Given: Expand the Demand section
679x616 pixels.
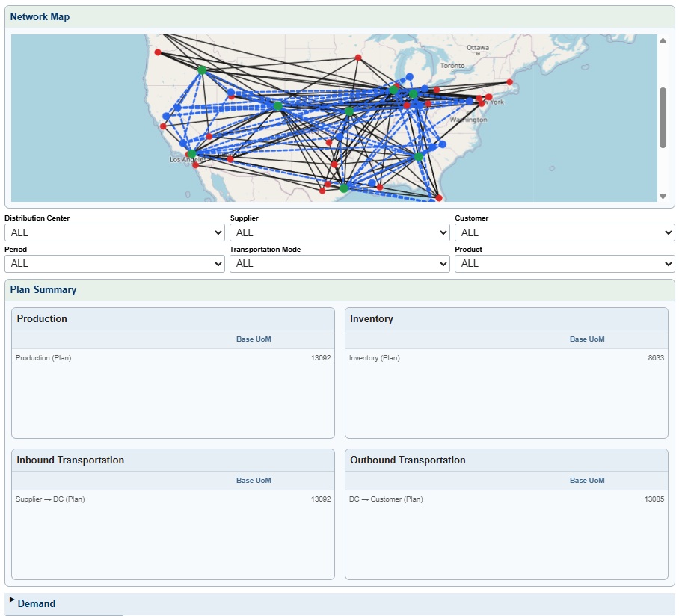Looking at the screenshot, I should (36, 603).
